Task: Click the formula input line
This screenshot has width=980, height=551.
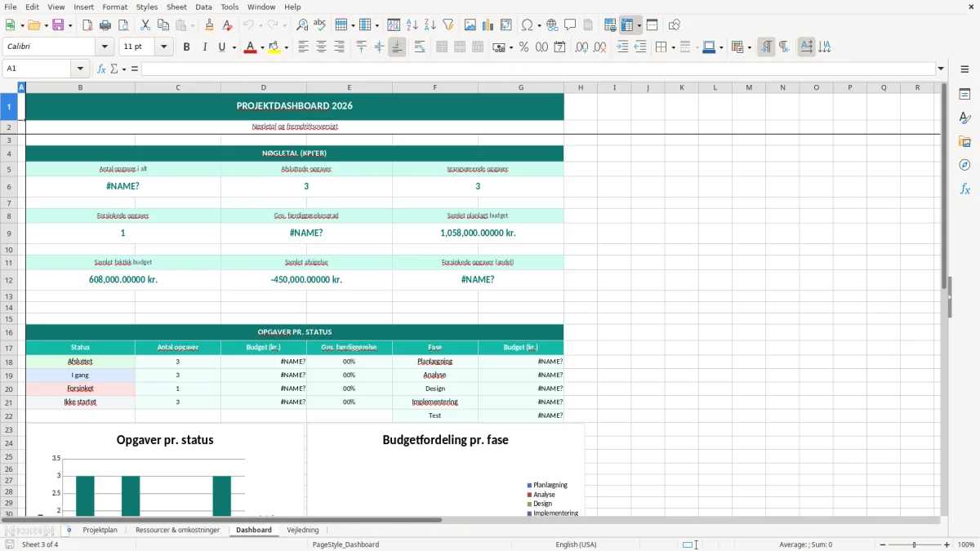Action: tap(538, 69)
